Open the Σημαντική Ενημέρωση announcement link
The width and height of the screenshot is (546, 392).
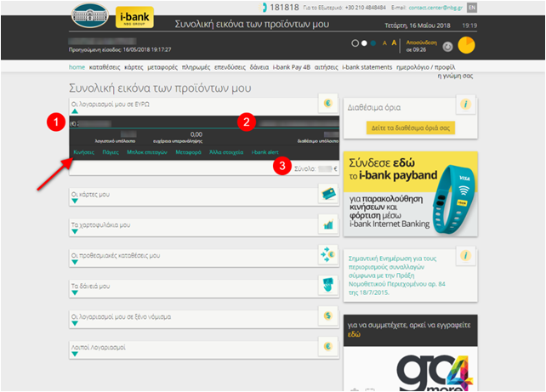(x=397, y=276)
